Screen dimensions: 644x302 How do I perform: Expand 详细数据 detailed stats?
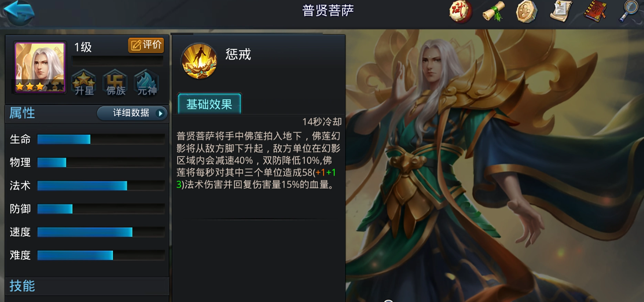[x=132, y=113]
